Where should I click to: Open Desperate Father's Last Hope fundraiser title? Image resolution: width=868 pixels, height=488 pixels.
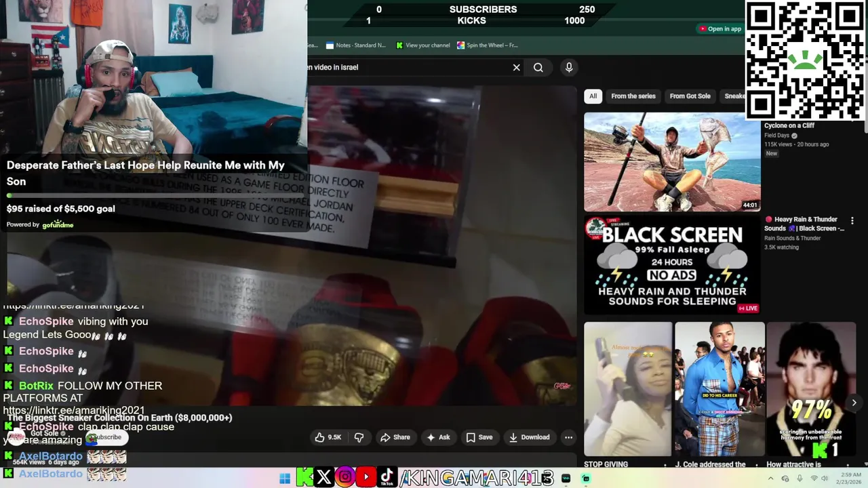(x=146, y=173)
